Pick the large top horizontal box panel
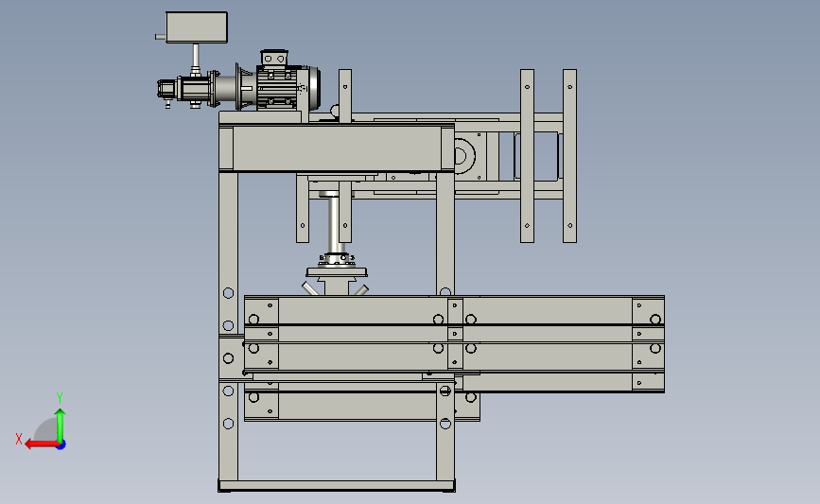Viewport: 820px width, 504px height. (337, 148)
